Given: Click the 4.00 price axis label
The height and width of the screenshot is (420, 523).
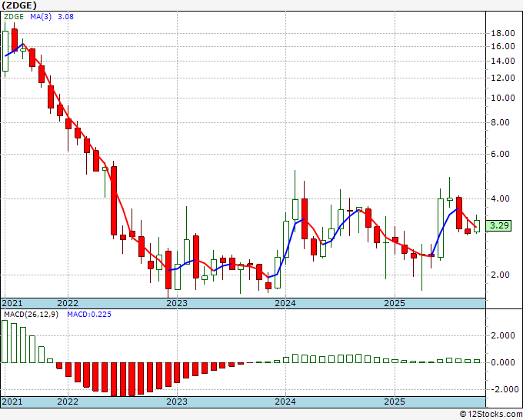Looking at the screenshot, I should click(501, 198).
